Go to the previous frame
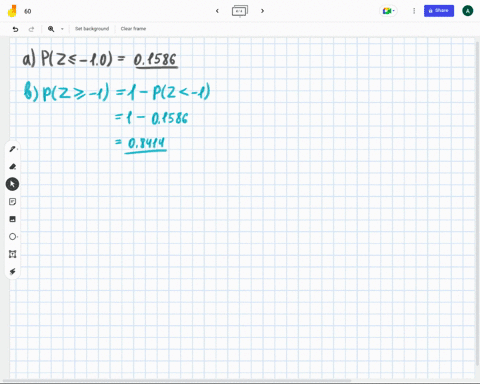 (x=217, y=11)
